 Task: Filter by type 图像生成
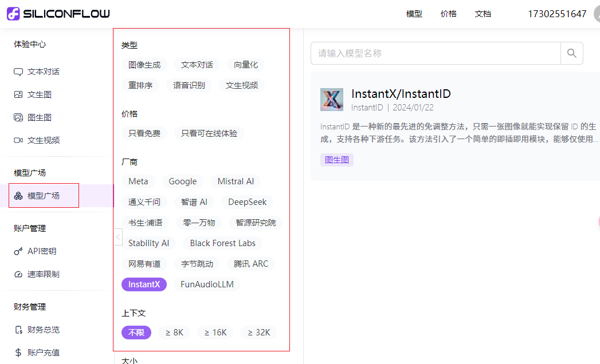[x=144, y=65]
